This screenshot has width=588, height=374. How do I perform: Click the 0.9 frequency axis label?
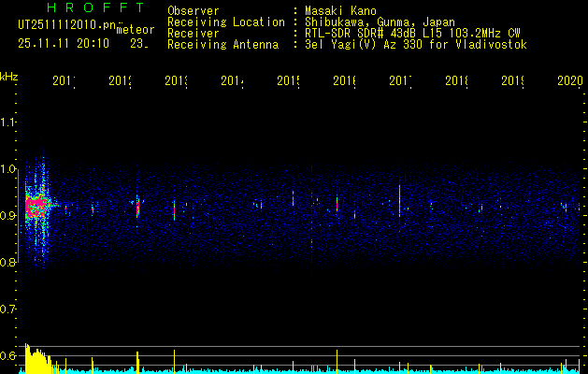[x=7, y=216]
